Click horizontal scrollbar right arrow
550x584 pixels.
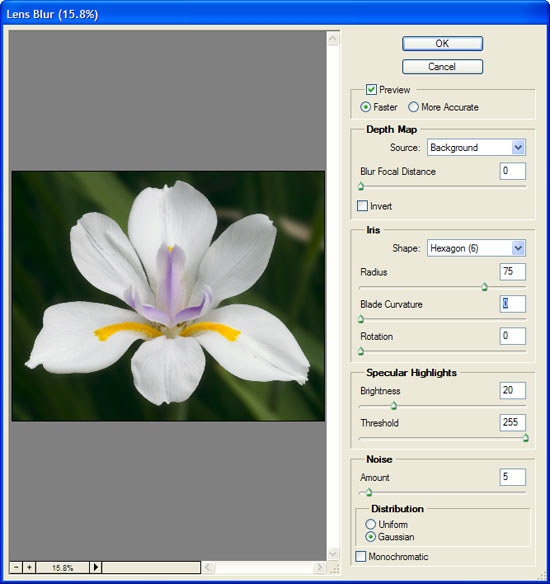pyautogui.click(x=319, y=567)
